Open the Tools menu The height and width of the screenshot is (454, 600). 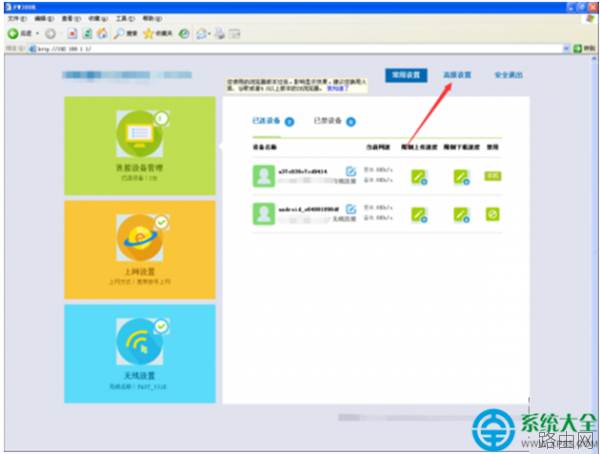coord(126,18)
